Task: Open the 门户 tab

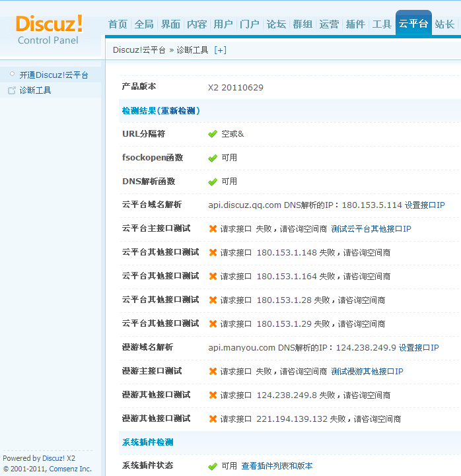Action: pyautogui.click(x=250, y=24)
